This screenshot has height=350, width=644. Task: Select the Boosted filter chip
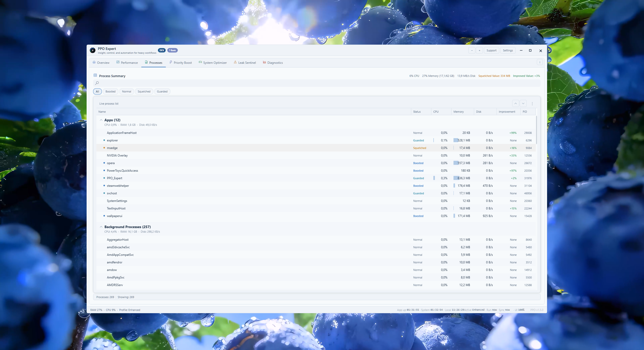[110, 91]
